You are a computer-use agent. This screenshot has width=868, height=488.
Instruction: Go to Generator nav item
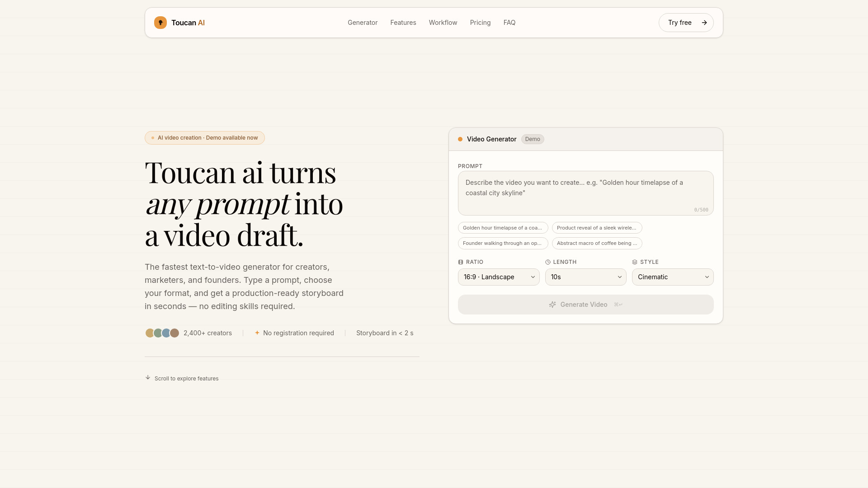pos(363,23)
